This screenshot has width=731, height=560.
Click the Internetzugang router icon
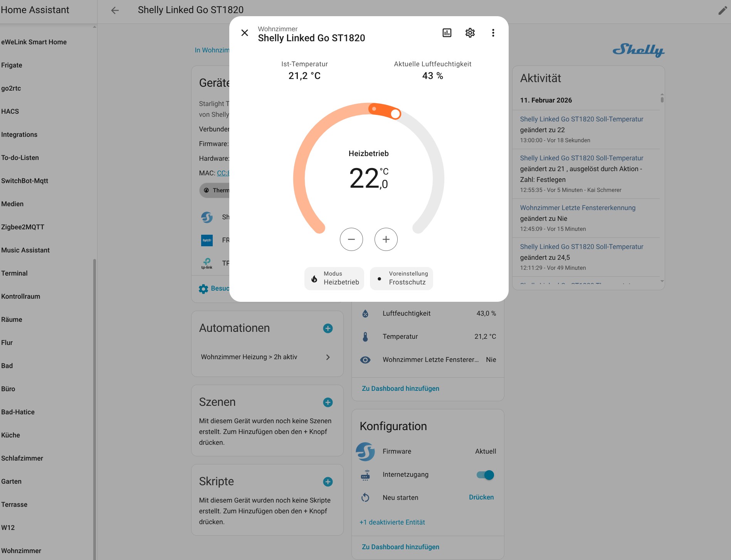tap(365, 475)
